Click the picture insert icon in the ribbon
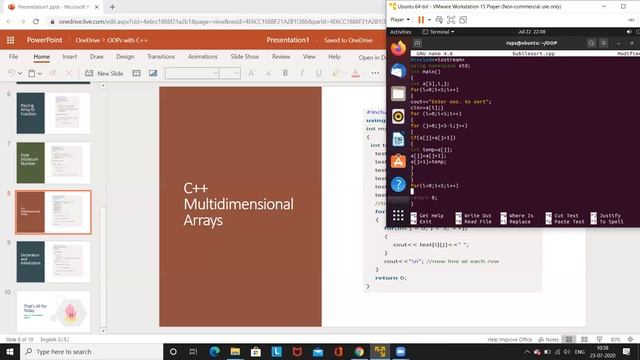This screenshot has height=360, width=640. [153, 73]
